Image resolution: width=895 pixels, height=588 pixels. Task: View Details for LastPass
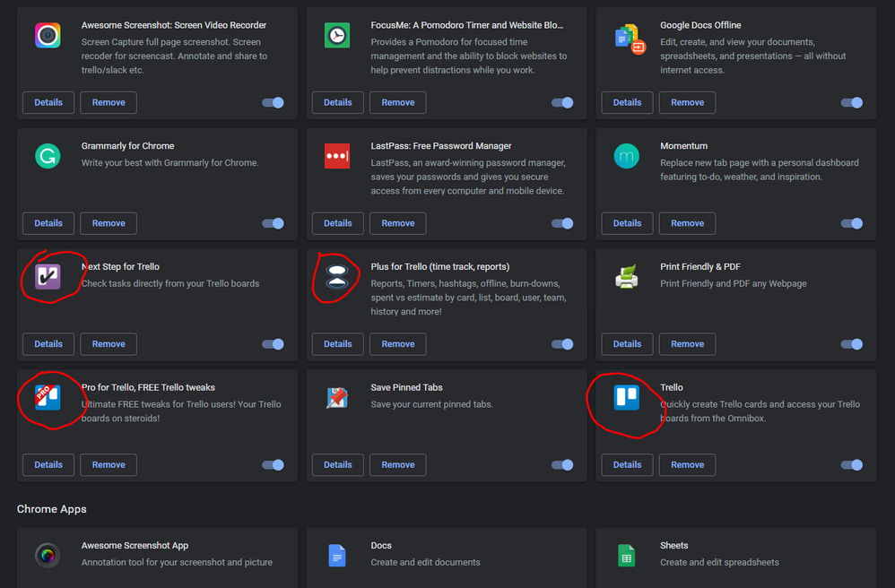338,223
